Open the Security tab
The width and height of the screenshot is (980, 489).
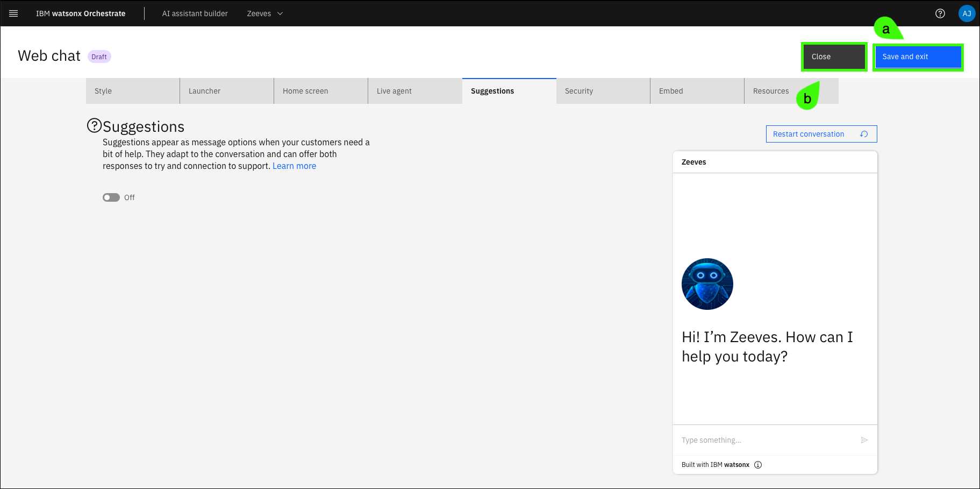[x=603, y=91]
